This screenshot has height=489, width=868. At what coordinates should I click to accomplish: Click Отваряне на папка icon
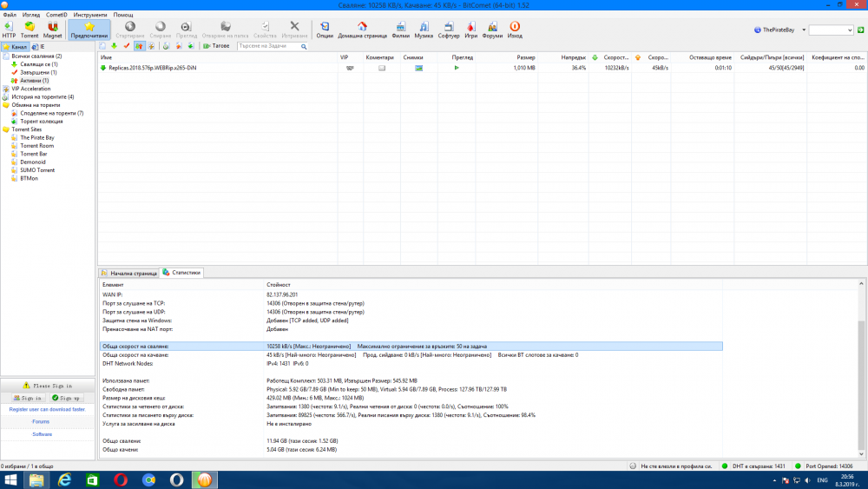[x=226, y=30]
